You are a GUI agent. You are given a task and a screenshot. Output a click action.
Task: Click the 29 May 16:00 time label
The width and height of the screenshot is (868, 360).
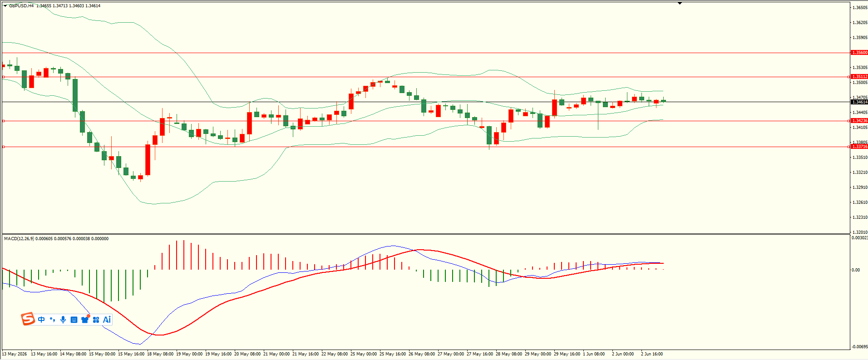567,354
